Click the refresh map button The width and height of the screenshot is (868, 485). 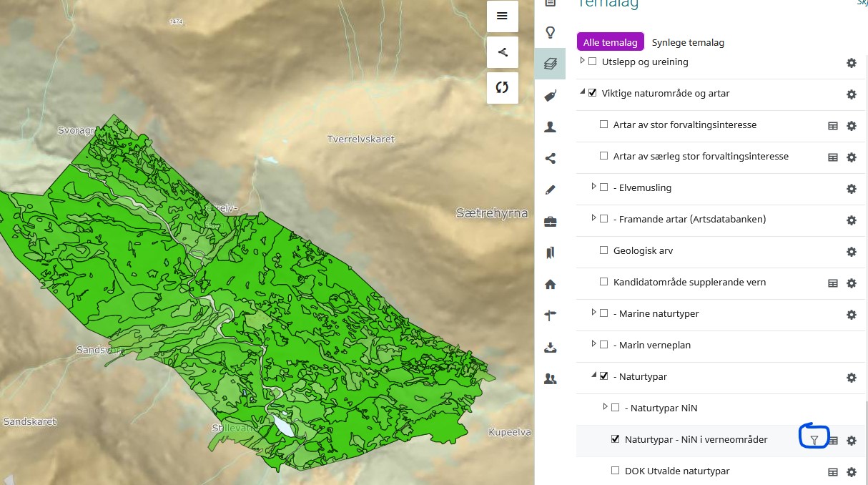(502, 87)
